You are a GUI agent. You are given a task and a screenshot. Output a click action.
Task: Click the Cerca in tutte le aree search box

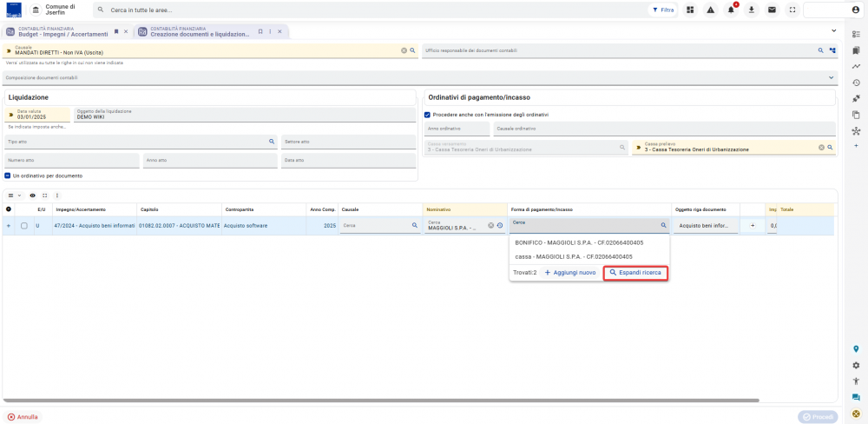tap(369, 10)
